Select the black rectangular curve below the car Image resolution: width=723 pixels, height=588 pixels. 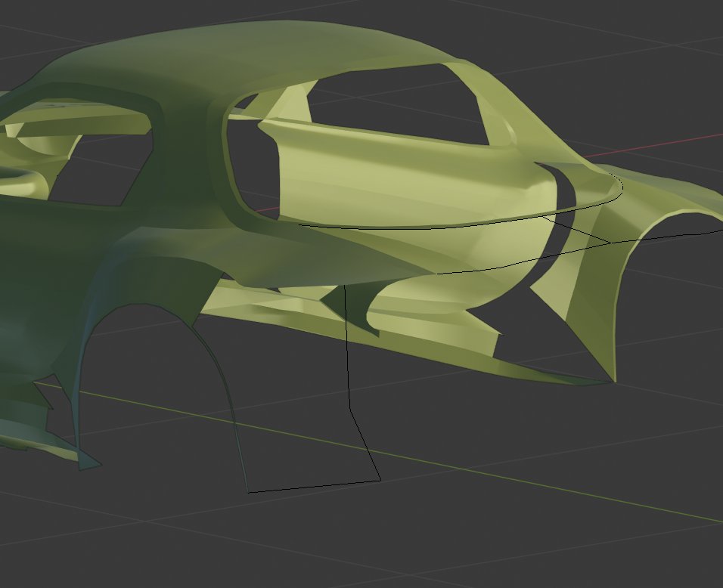[x=314, y=389]
